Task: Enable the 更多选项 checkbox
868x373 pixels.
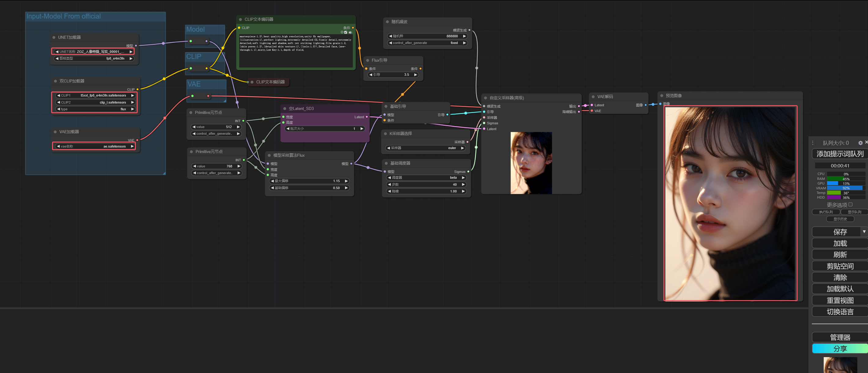Action: click(851, 204)
